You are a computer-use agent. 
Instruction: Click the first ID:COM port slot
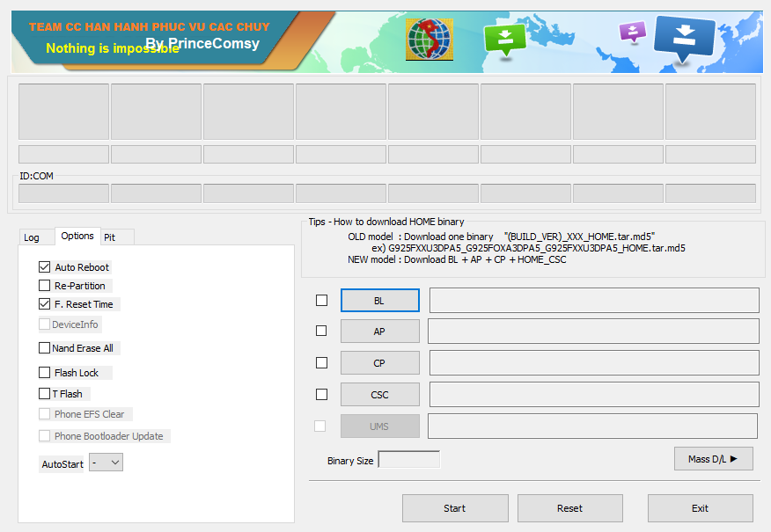pos(63,193)
